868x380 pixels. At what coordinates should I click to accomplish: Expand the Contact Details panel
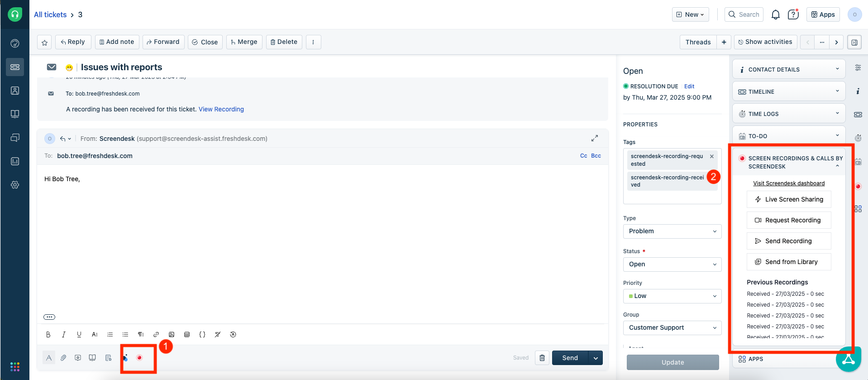click(788, 69)
